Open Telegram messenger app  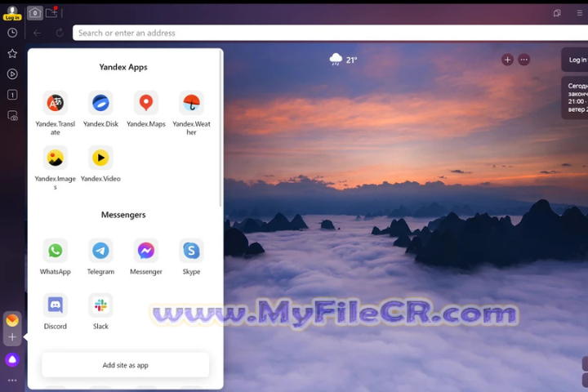(100, 257)
